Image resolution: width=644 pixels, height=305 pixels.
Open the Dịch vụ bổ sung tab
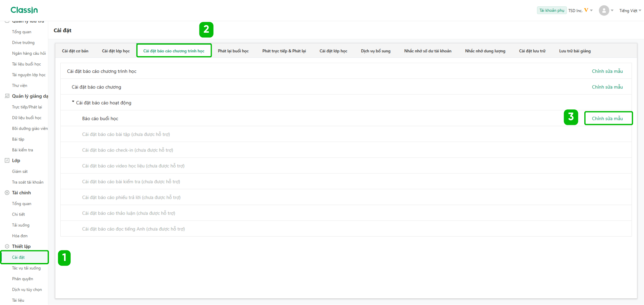point(376,51)
